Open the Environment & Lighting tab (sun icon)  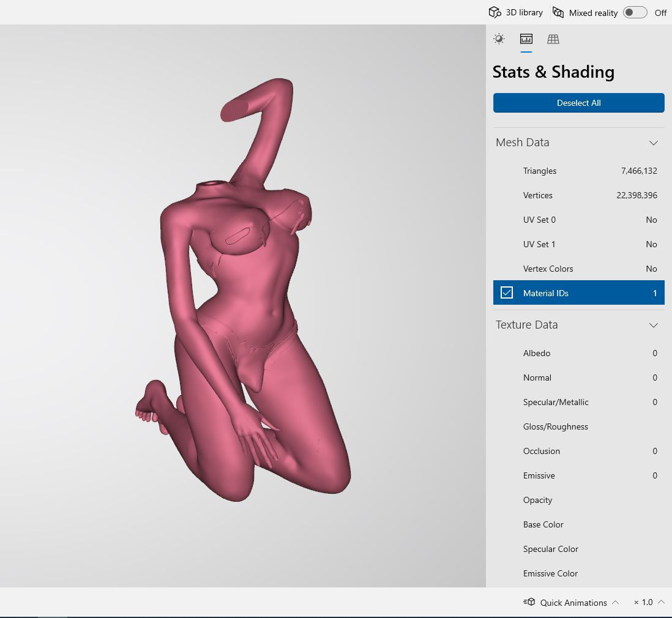499,39
